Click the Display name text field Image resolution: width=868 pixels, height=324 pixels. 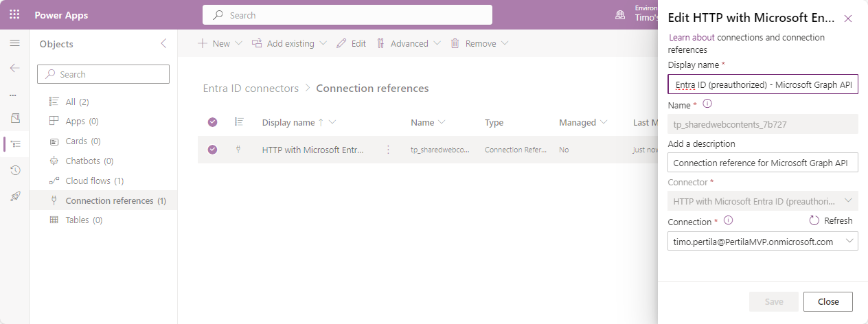pyautogui.click(x=762, y=84)
